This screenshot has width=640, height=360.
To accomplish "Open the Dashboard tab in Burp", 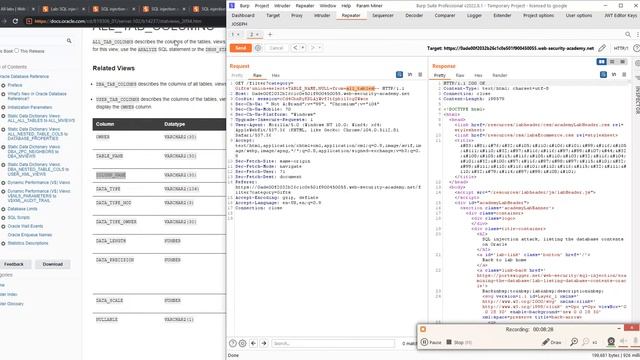I will 243,16.
